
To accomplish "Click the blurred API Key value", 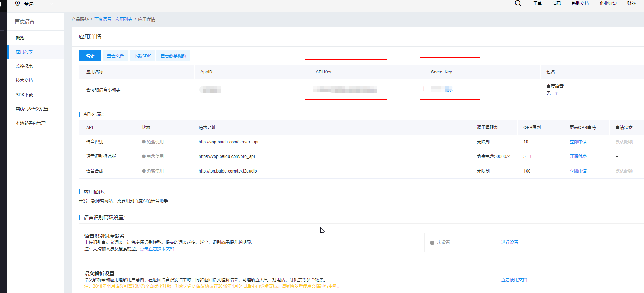I will tap(345, 89).
